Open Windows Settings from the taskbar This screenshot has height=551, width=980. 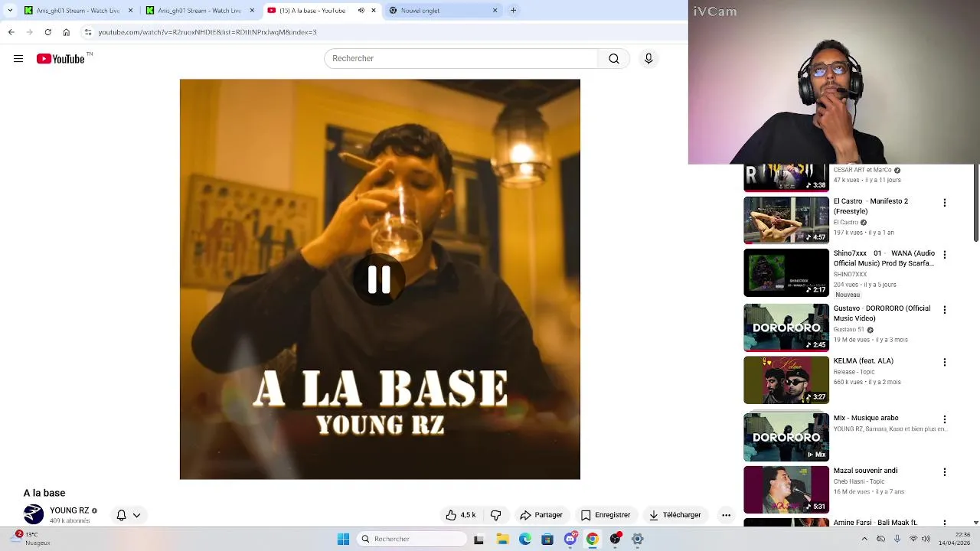click(637, 539)
